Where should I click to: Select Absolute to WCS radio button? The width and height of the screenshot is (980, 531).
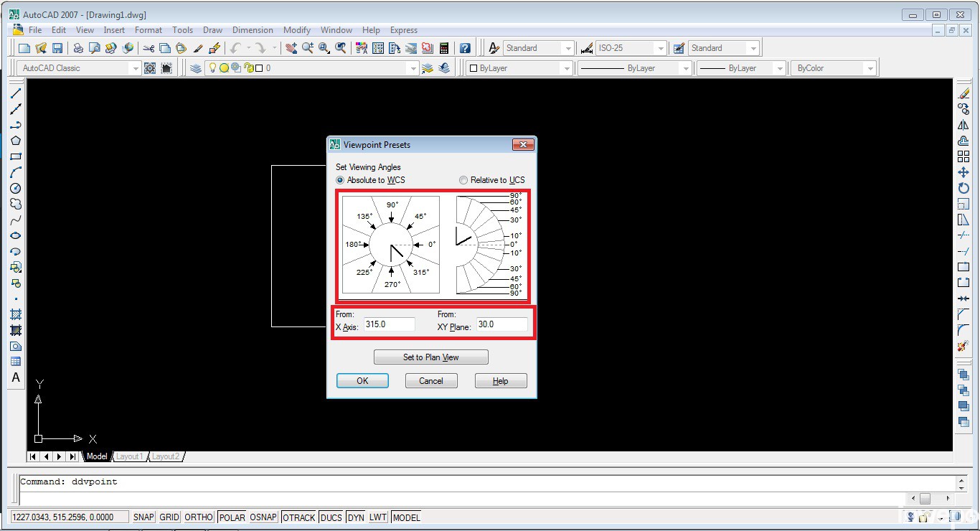point(341,180)
